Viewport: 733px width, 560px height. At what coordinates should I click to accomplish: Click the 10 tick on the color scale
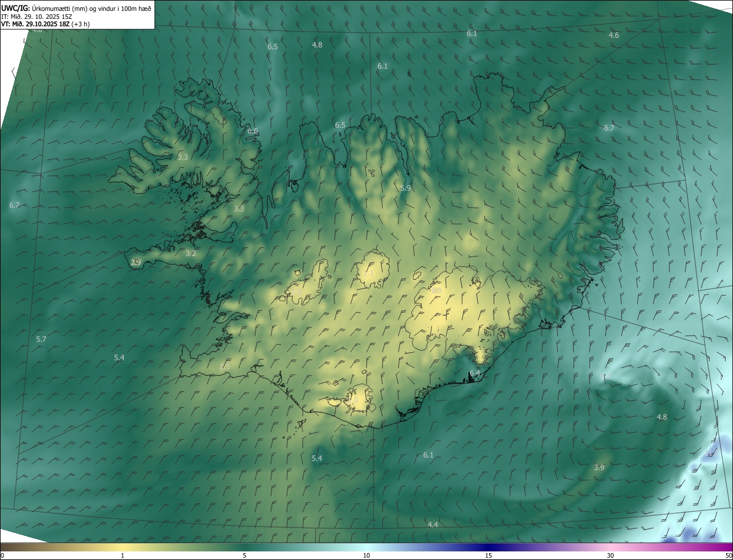point(366,555)
